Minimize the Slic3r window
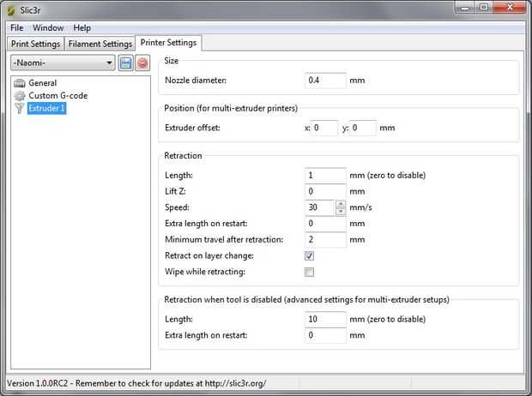Screen dimensions: 532x396 (x=465, y=8)
